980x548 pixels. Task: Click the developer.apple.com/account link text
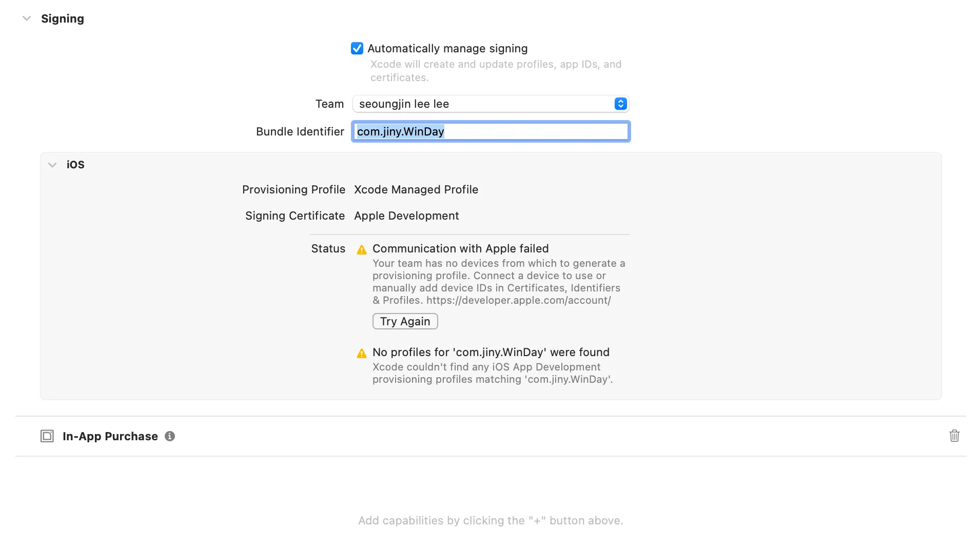(x=518, y=300)
